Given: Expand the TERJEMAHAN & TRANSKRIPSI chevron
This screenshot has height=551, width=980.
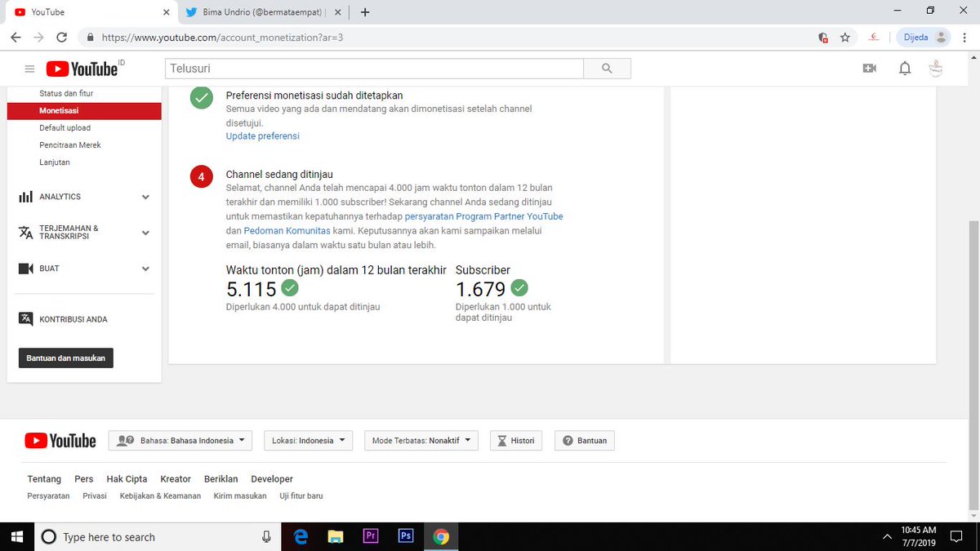Looking at the screenshot, I should pyautogui.click(x=145, y=233).
